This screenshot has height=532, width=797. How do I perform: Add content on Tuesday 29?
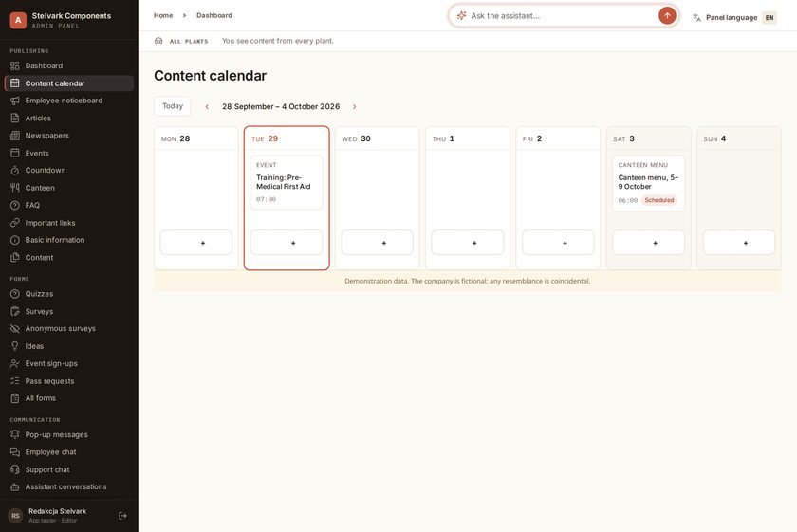click(287, 243)
